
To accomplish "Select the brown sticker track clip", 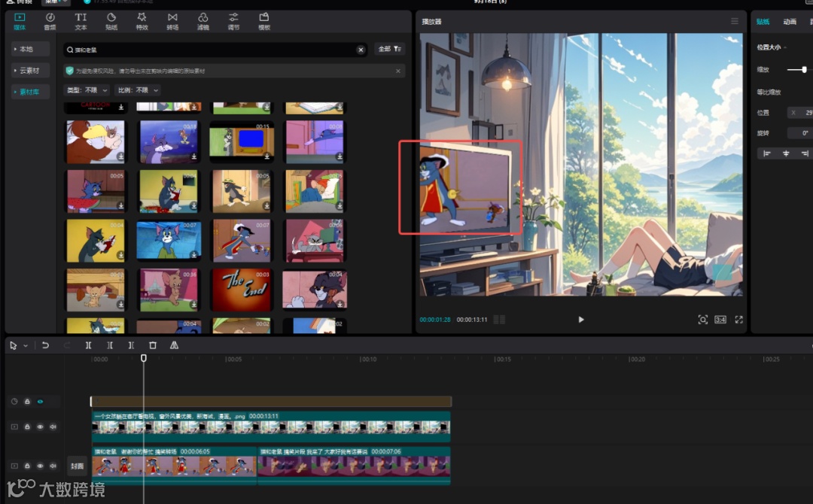I will (x=271, y=402).
